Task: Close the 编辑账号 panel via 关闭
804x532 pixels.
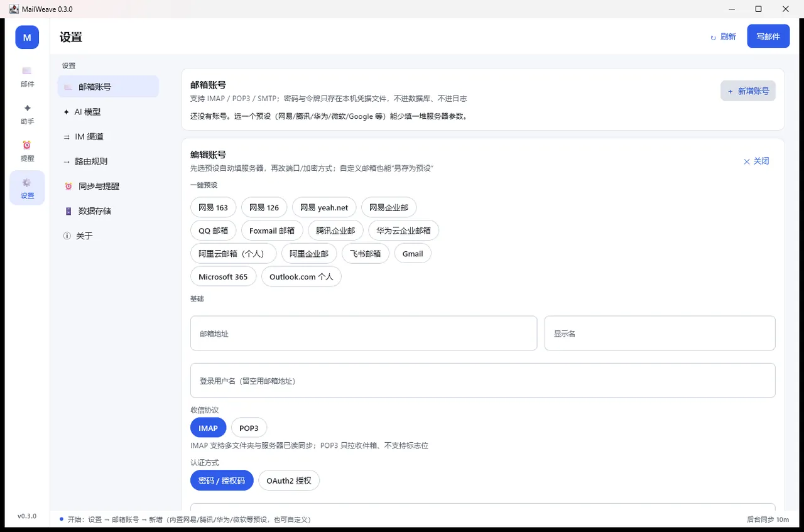Action: pos(756,161)
